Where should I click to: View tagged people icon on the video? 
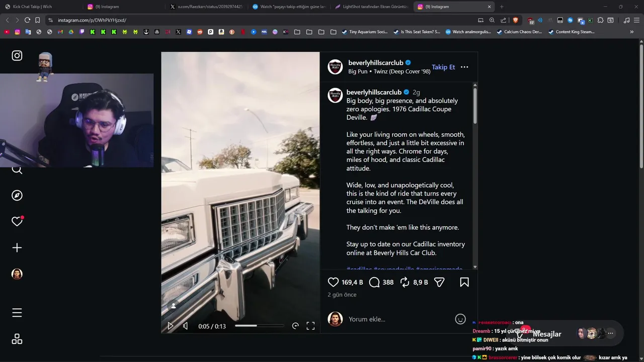click(174, 306)
